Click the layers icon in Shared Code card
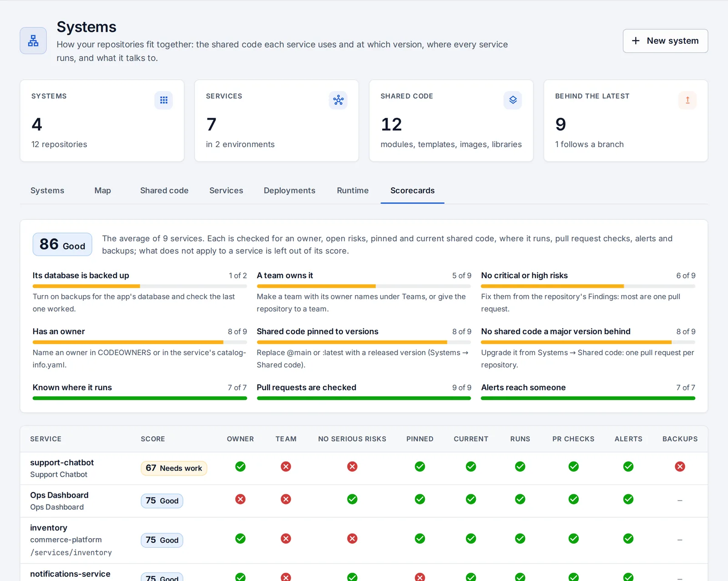The height and width of the screenshot is (581, 728). [513, 100]
